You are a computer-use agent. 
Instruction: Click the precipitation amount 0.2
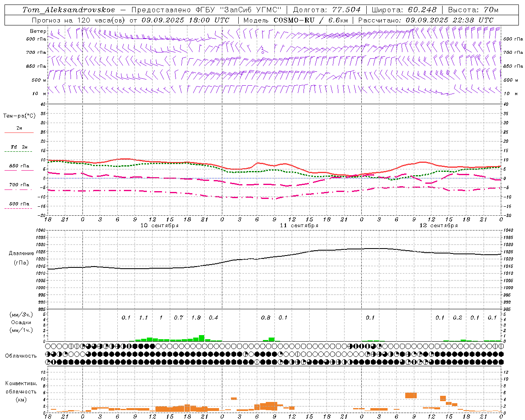coord(457,318)
